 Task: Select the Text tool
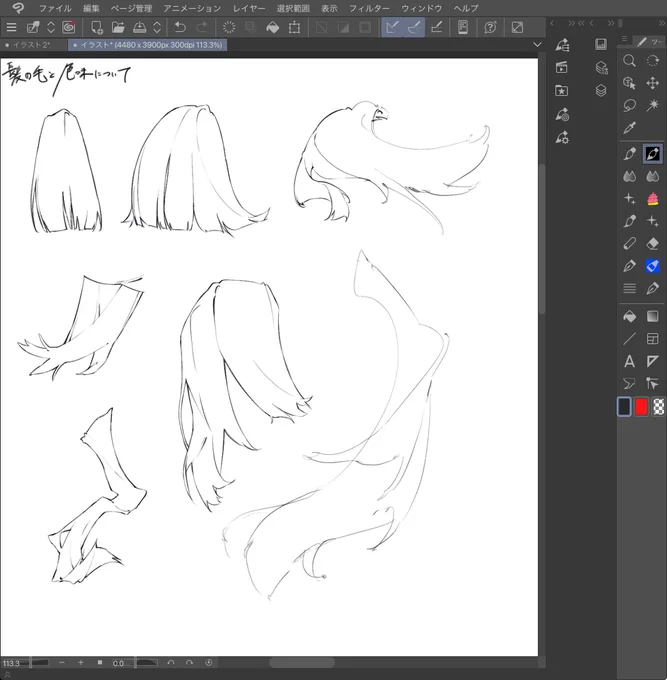[629, 361]
